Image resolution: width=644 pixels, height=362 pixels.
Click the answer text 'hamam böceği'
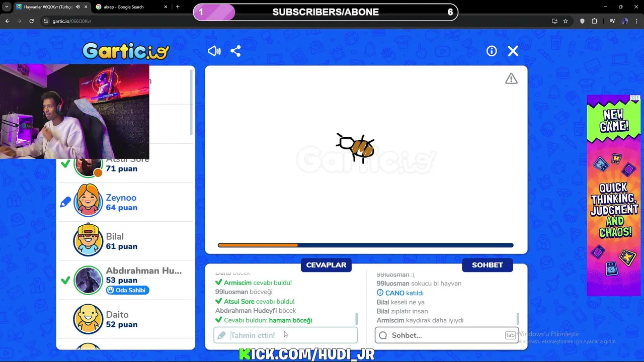click(290, 320)
